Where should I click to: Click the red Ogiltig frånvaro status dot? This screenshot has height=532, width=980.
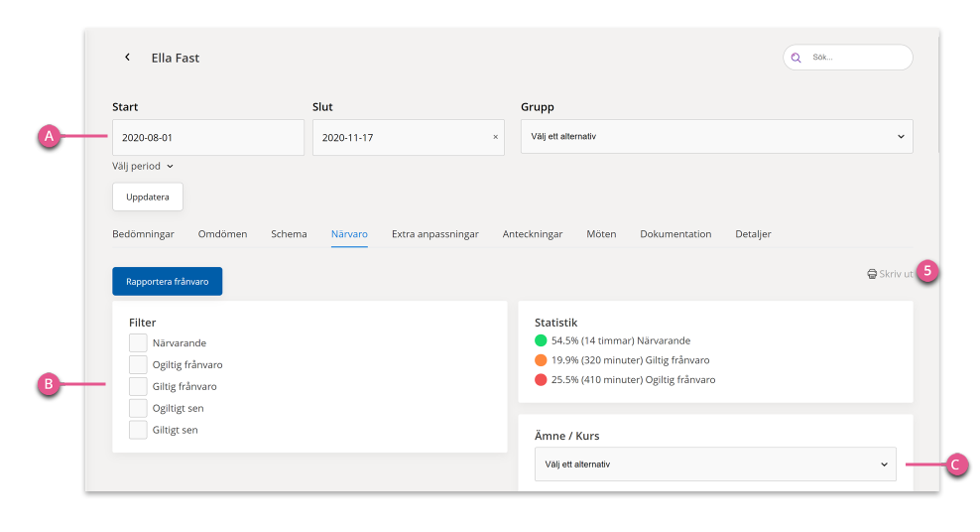click(x=541, y=379)
